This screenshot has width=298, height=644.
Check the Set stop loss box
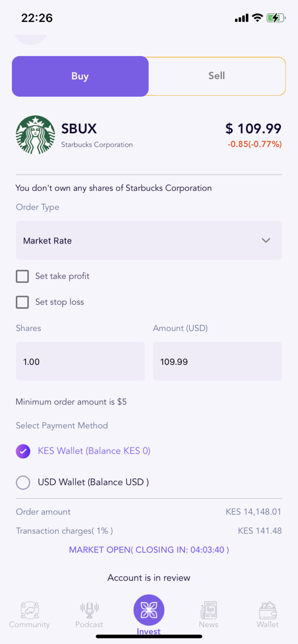22,302
